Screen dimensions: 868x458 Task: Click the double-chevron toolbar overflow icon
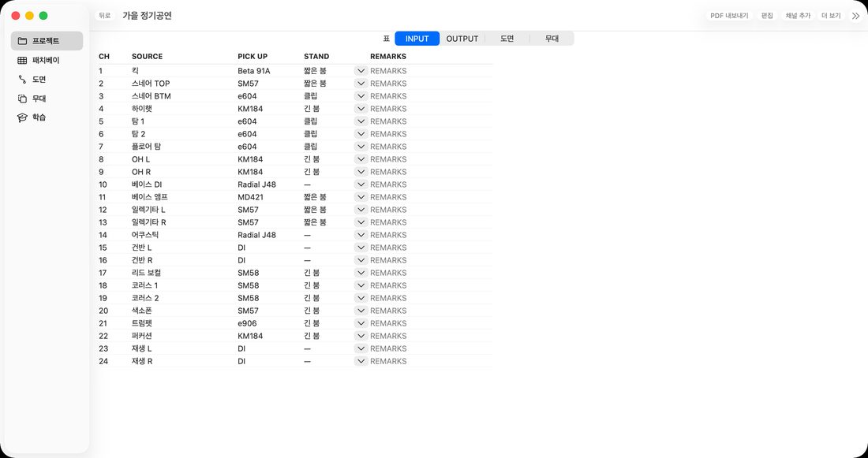point(855,16)
